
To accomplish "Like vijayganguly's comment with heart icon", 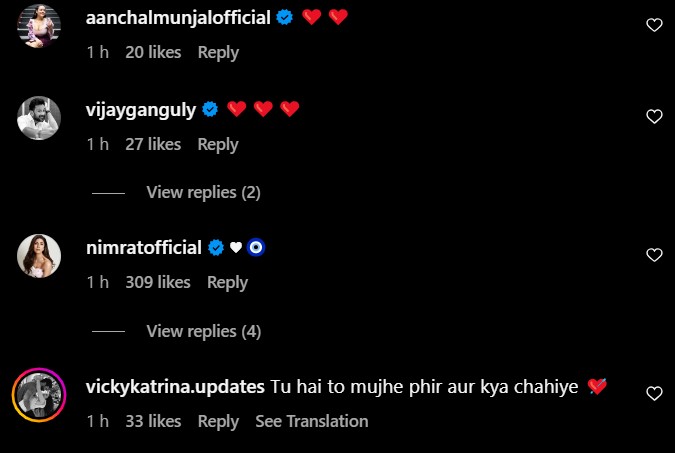I will click(654, 117).
